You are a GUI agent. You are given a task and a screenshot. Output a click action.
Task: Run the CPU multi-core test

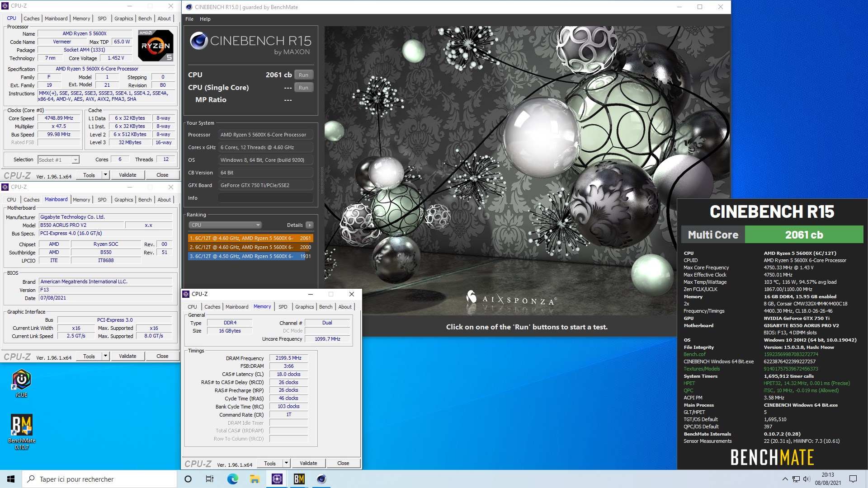304,75
